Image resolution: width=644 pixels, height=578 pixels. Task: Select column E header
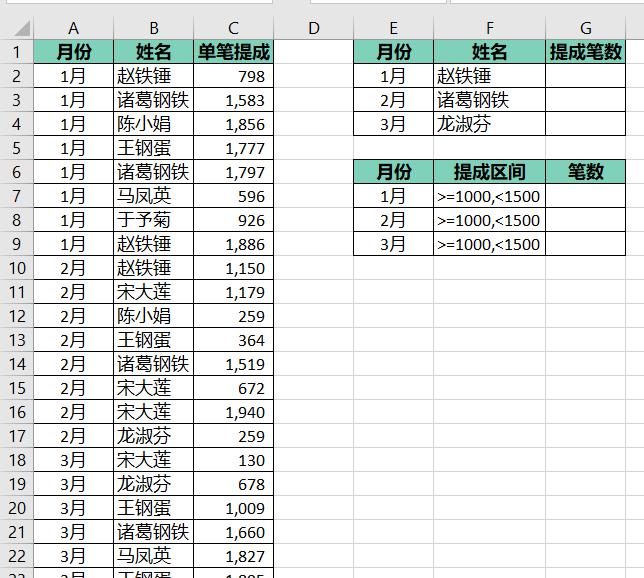(x=393, y=28)
